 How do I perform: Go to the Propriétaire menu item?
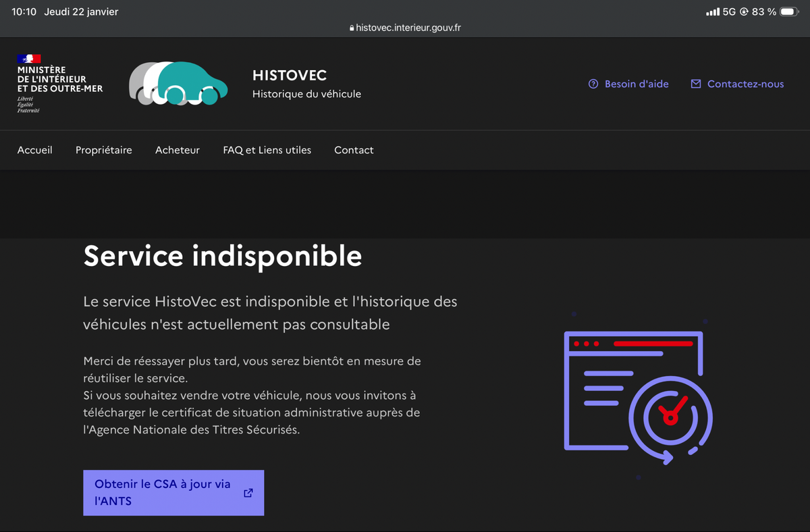[104, 150]
